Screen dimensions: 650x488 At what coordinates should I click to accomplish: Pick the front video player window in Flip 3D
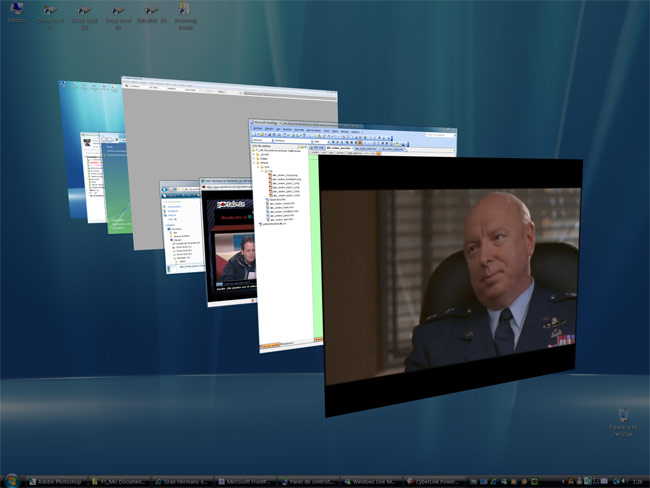click(x=452, y=286)
